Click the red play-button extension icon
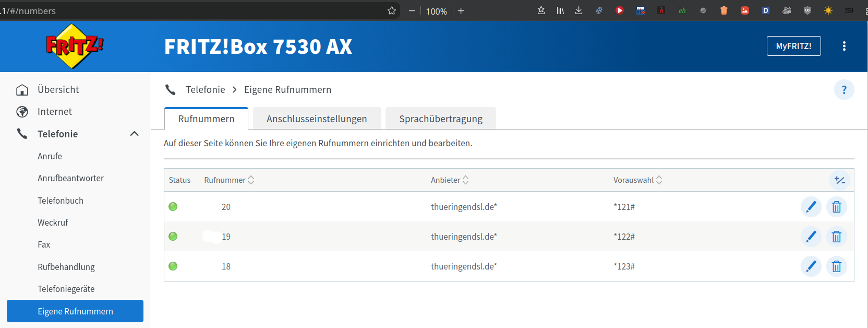868x328 pixels. (620, 10)
